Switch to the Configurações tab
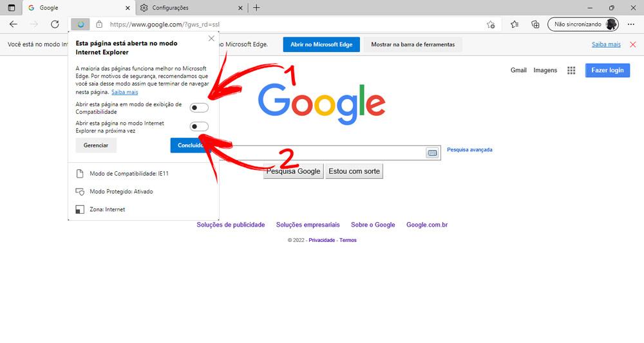Image resolution: width=644 pixels, height=343 pixels. click(191, 8)
